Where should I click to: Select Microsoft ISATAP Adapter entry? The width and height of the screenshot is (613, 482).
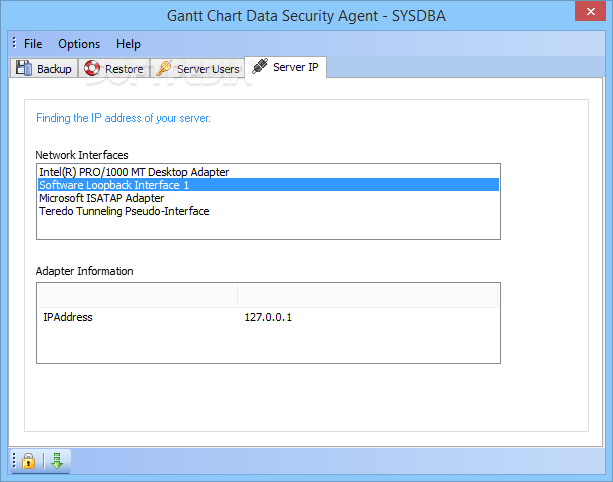[268, 198]
